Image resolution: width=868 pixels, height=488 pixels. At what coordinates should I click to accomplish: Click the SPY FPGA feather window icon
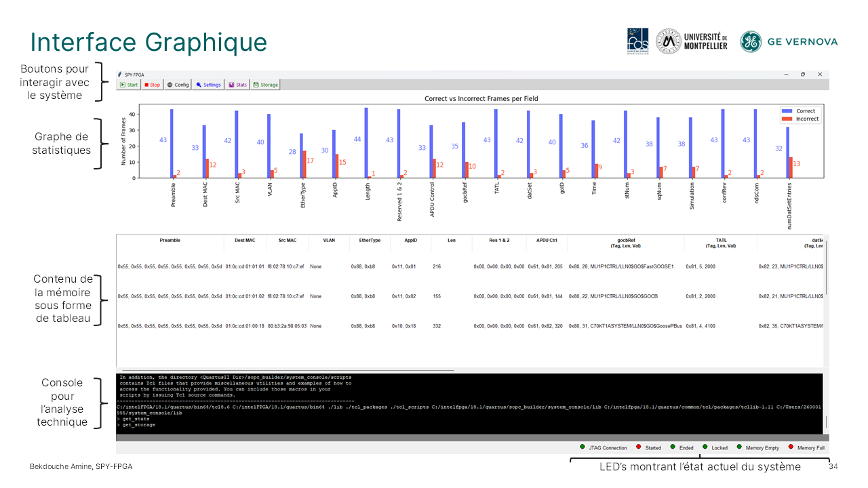pos(120,74)
